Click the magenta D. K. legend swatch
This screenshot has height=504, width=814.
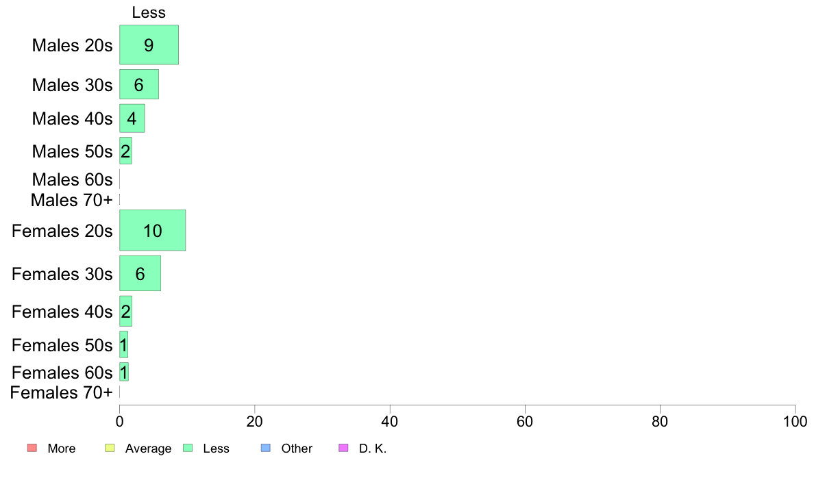coord(344,448)
